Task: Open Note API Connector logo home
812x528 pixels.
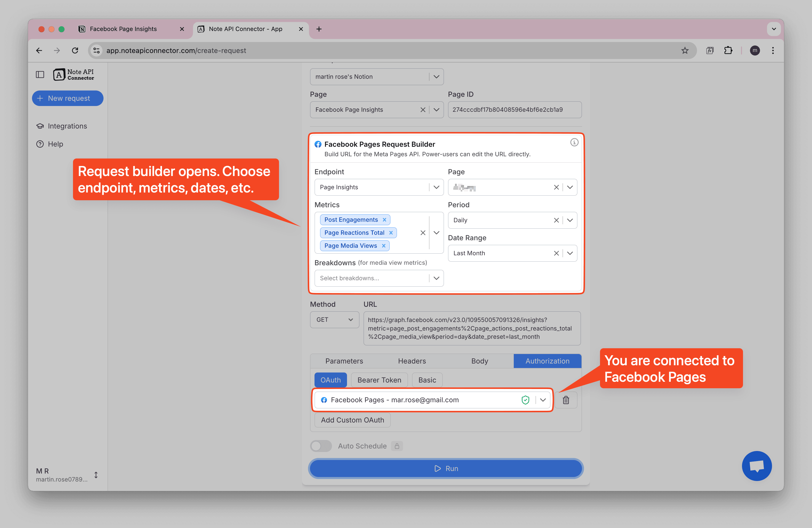Action: tap(74, 74)
